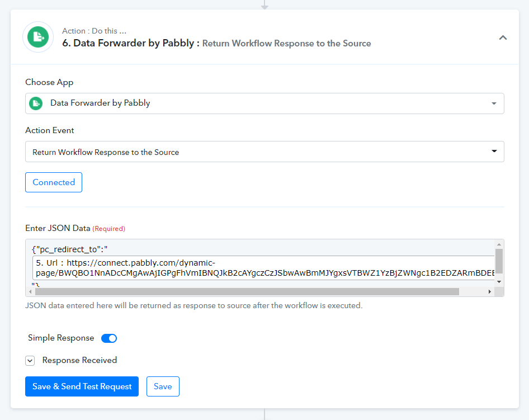The width and height of the screenshot is (529, 420).
Task: Click the Connected button
Action: coord(54,182)
